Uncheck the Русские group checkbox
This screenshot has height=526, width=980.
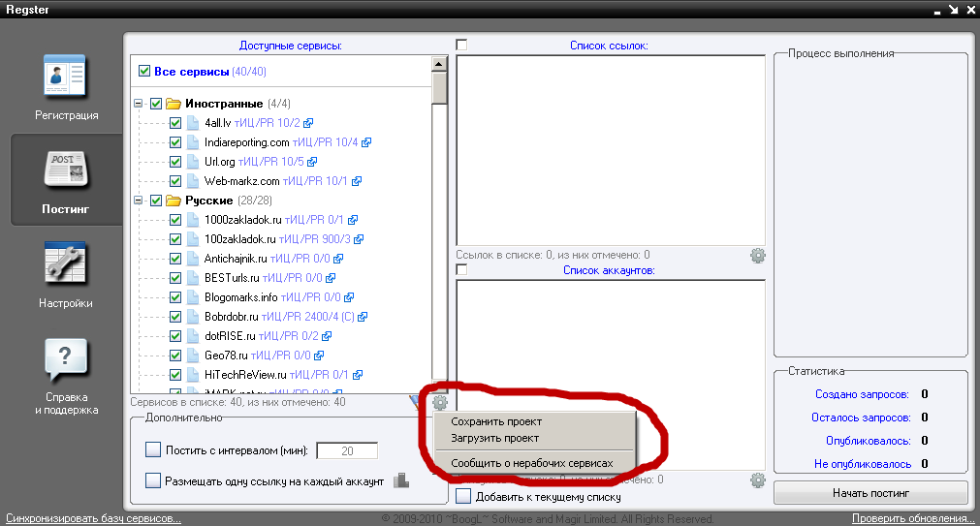tap(156, 201)
